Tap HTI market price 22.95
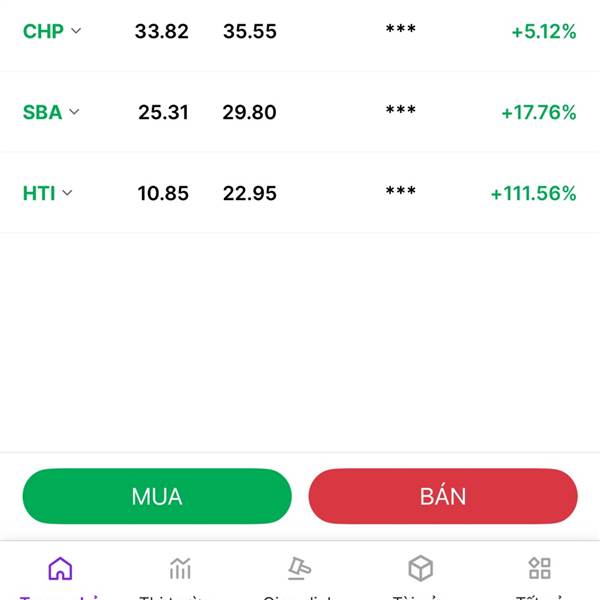This screenshot has height=600, width=600. (249, 193)
